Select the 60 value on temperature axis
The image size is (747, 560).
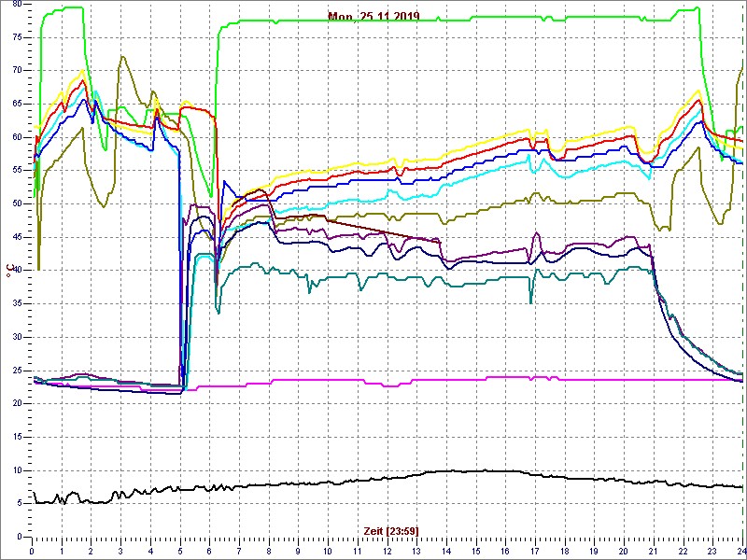tap(17, 137)
